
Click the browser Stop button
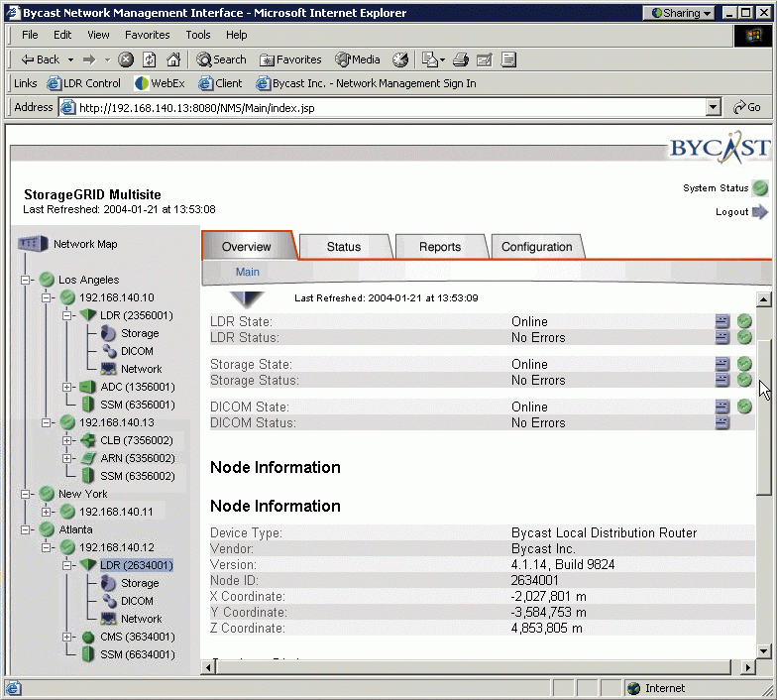(126, 59)
